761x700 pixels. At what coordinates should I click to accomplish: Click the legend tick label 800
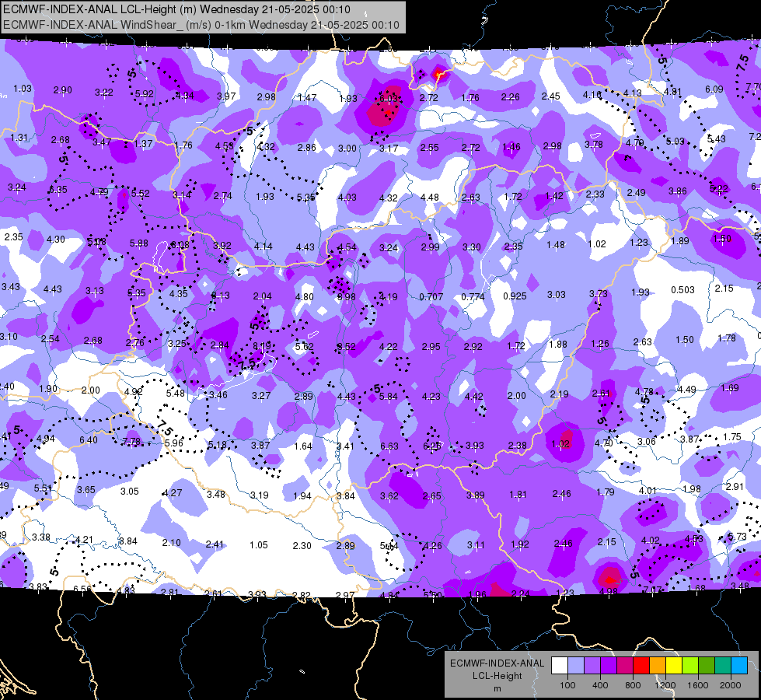point(633,685)
